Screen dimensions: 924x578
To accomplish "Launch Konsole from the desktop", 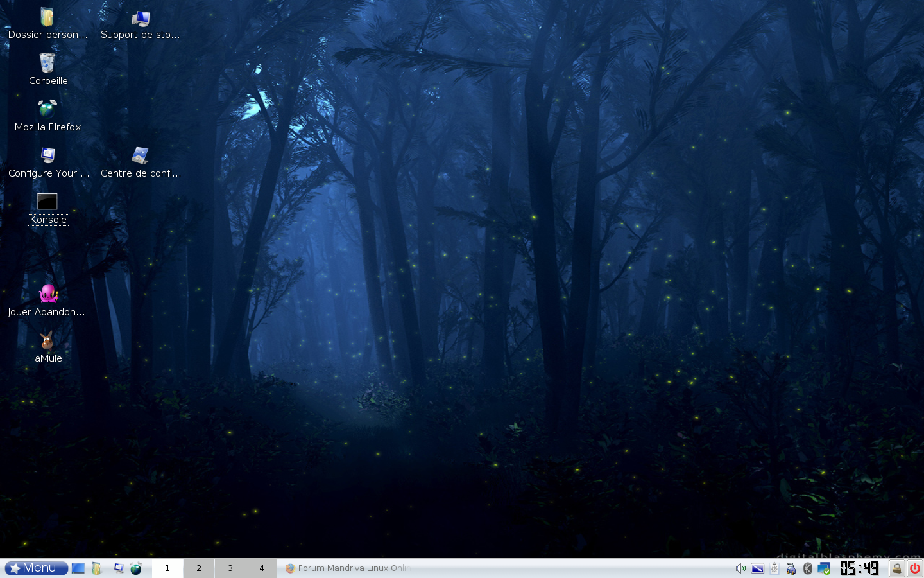I will [47, 201].
